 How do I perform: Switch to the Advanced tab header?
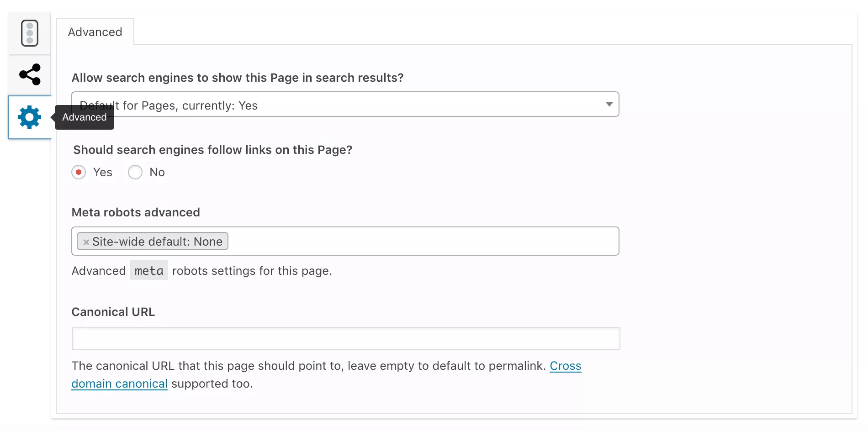click(95, 32)
